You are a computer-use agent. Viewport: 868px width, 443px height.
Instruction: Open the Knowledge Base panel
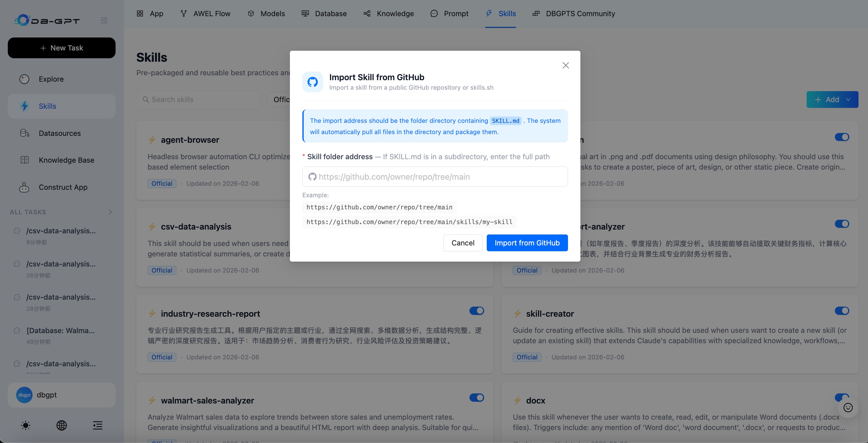[x=66, y=160]
